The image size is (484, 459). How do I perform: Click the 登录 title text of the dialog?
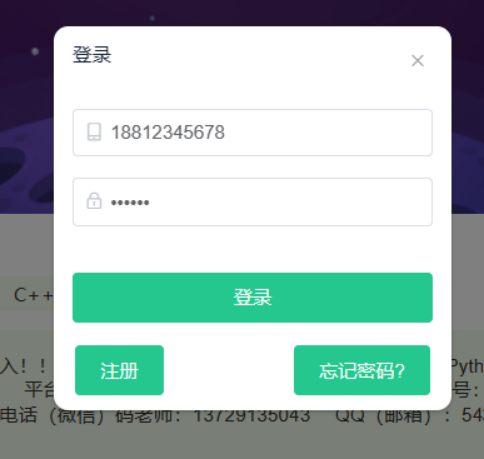(x=92, y=55)
